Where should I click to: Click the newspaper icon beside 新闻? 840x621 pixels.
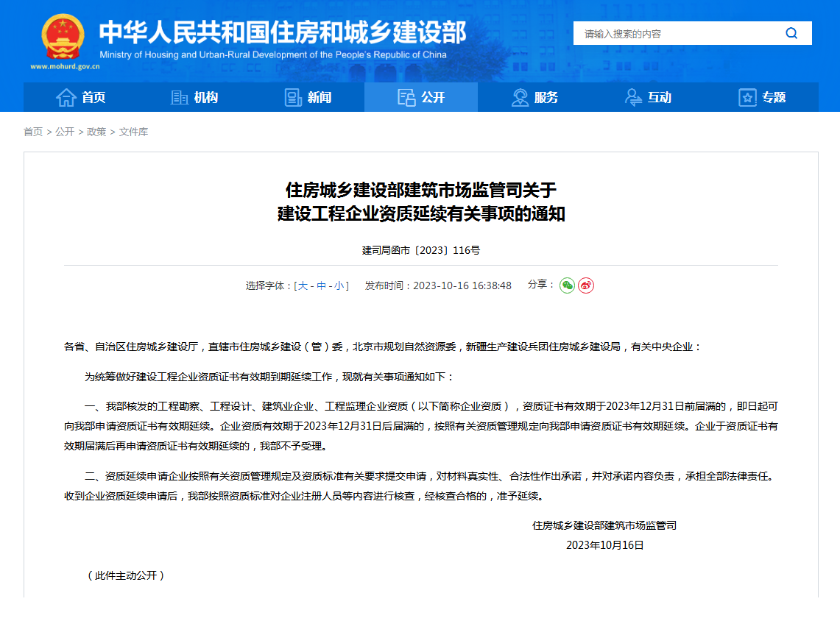294,97
